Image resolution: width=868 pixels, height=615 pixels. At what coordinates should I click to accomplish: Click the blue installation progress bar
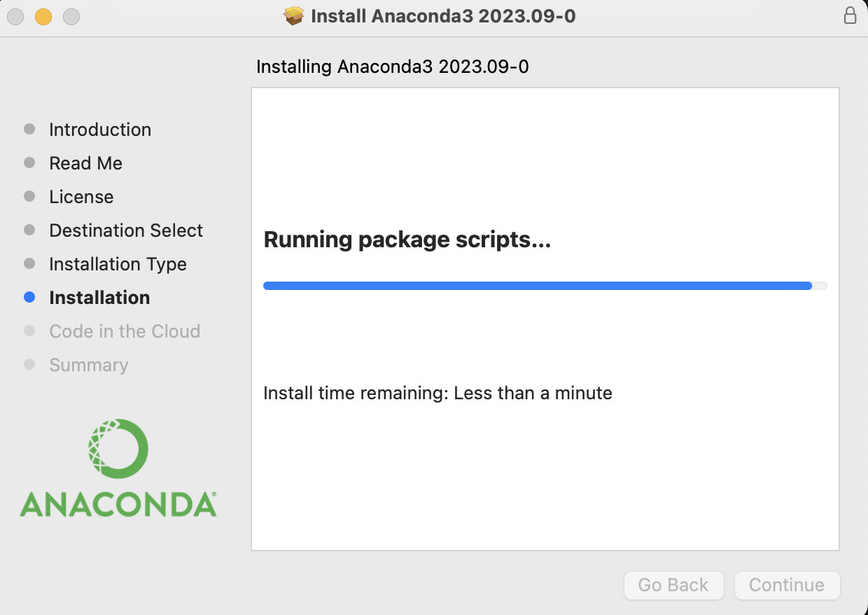pyautogui.click(x=545, y=286)
